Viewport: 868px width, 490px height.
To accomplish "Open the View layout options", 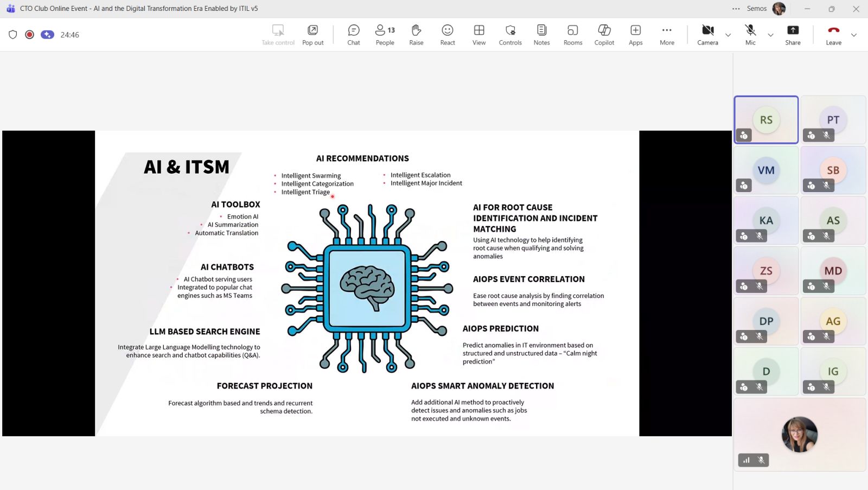I will click(x=479, y=35).
